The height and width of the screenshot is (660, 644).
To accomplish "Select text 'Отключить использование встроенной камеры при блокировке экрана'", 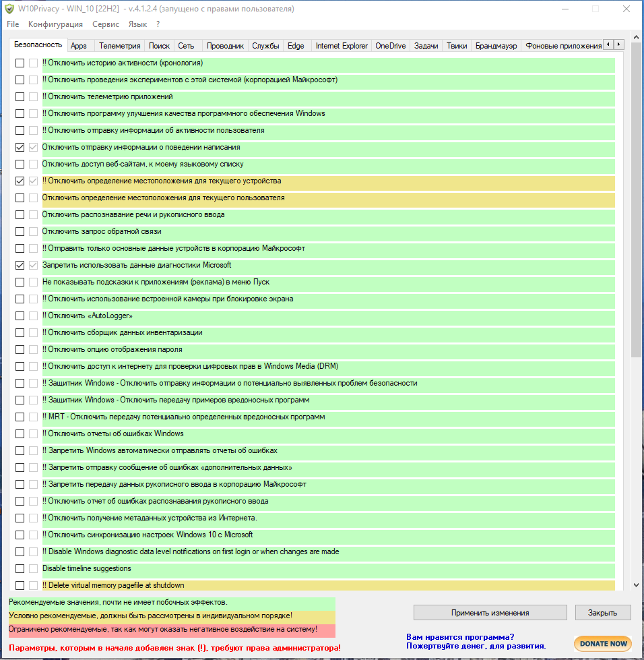I will [x=170, y=299].
